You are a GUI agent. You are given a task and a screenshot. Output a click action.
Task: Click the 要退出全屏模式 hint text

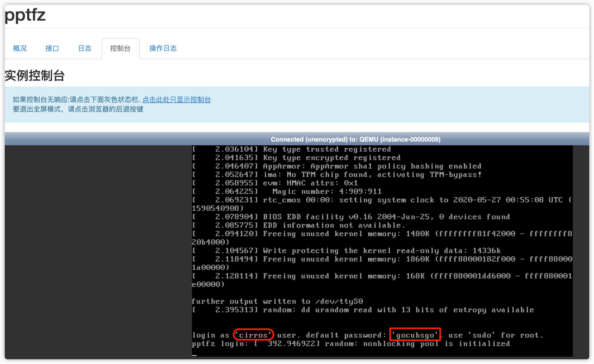pos(78,109)
